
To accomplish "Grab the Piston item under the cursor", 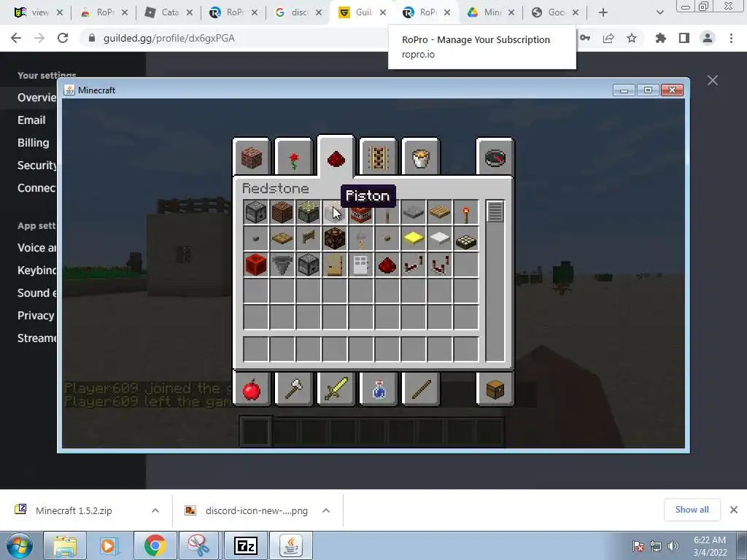I will 334,212.
